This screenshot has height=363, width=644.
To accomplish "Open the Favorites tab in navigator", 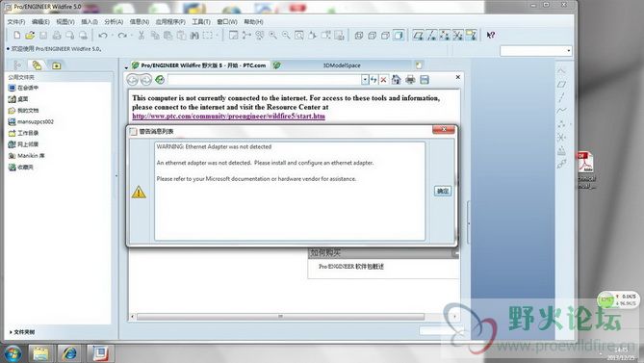I will (x=56, y=65).
